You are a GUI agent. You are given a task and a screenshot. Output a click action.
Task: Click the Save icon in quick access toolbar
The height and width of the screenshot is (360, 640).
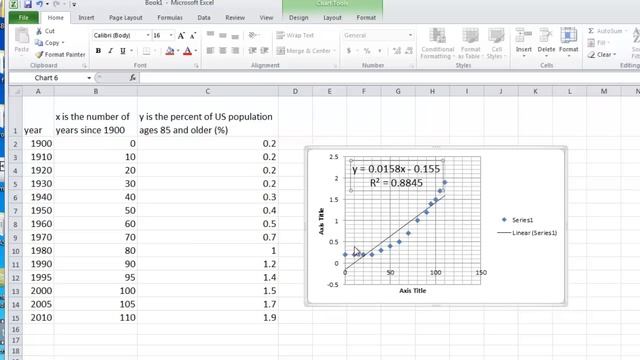[x=28, y=4]
